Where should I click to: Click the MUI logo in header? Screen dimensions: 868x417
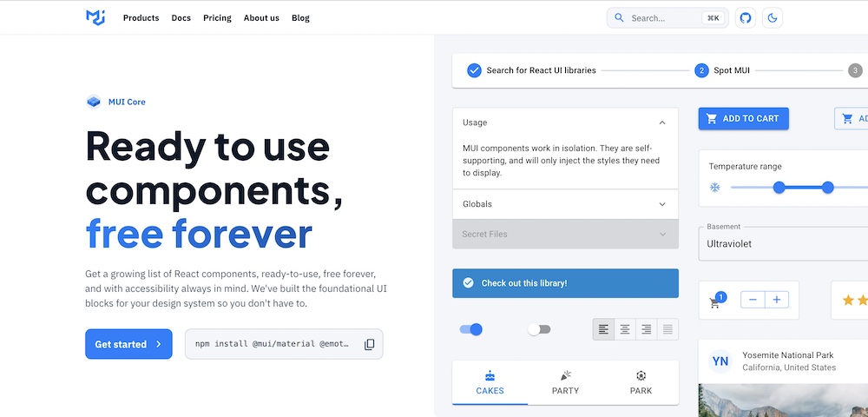(x=95, y=17)
